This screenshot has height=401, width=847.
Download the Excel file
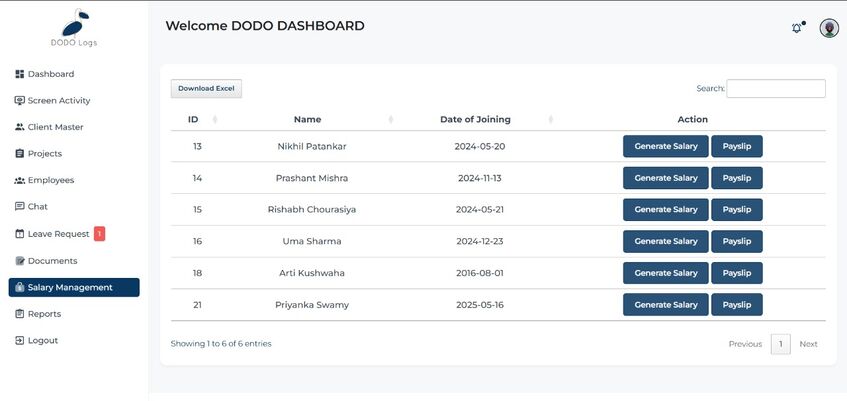[x=206, y=89]
